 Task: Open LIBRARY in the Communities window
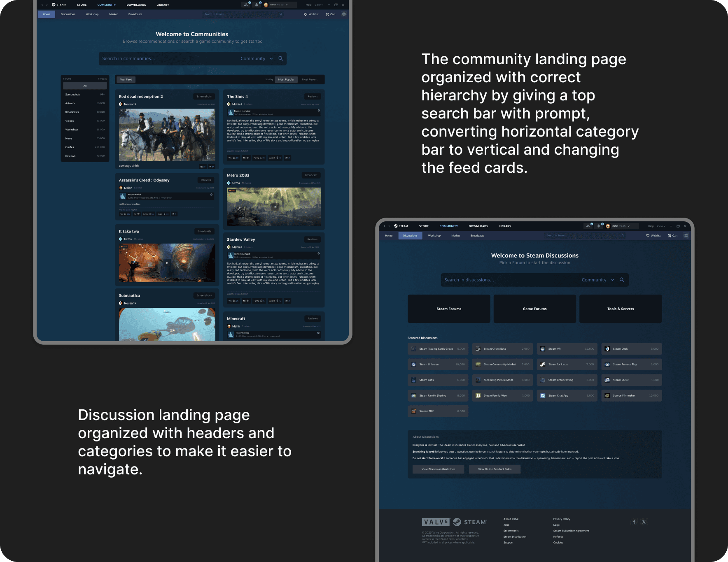(163, 5)
